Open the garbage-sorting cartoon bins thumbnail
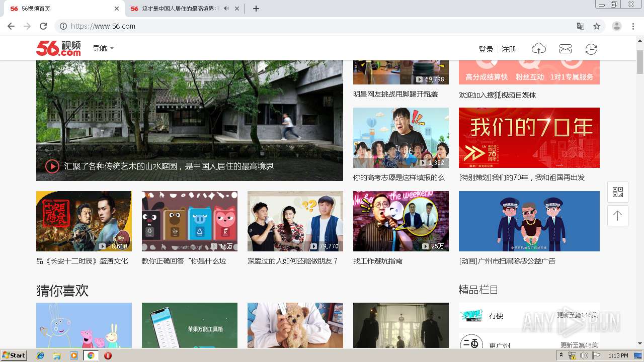This screenshot has width=644, height=362. tap(190, 221)
